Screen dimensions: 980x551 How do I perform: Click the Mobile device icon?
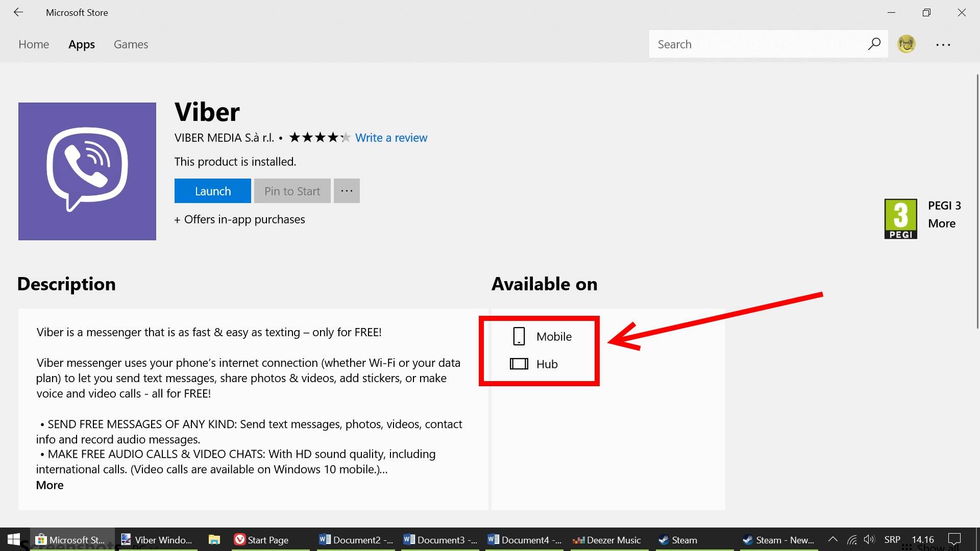(x=519, y=337)
